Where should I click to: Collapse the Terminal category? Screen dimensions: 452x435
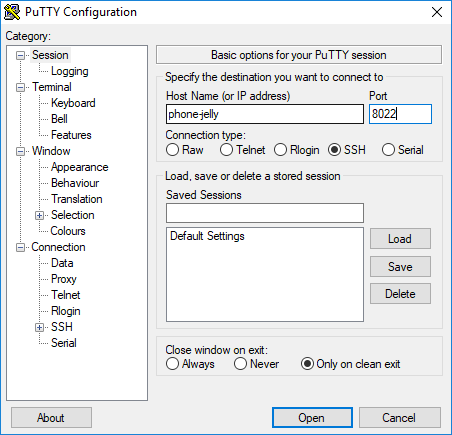(x=21, y=87)
